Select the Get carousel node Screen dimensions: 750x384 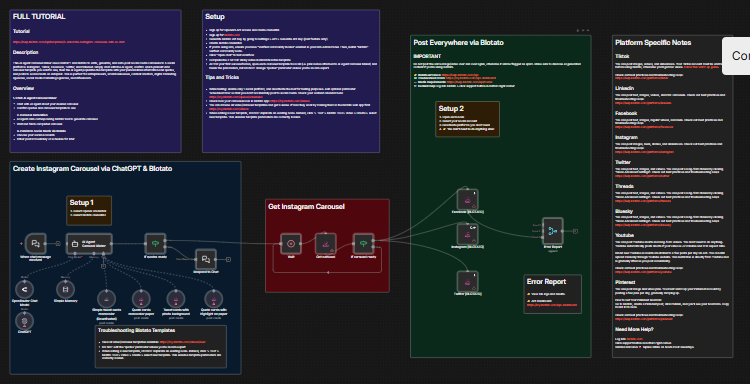point(325,244)
